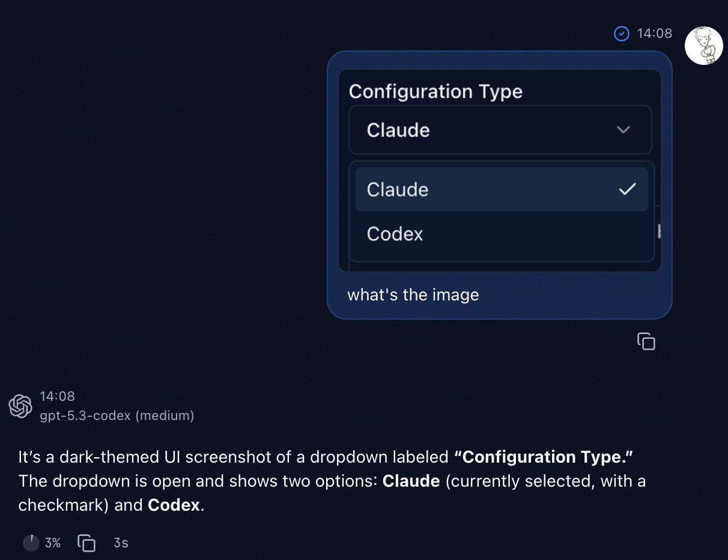
Task: Click bold "Configuration Type." in the reply
Action: tap(544, 457)
